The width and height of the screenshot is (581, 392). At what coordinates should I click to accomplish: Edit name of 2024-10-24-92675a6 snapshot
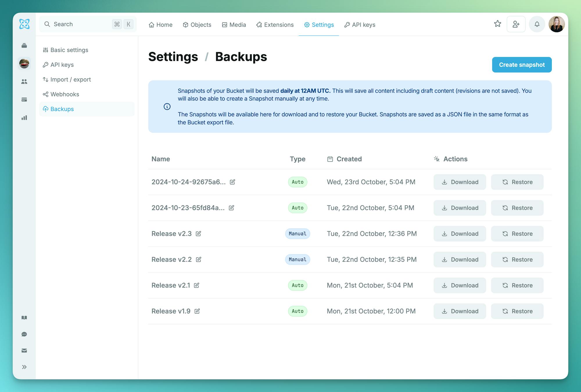pos(232,182)
